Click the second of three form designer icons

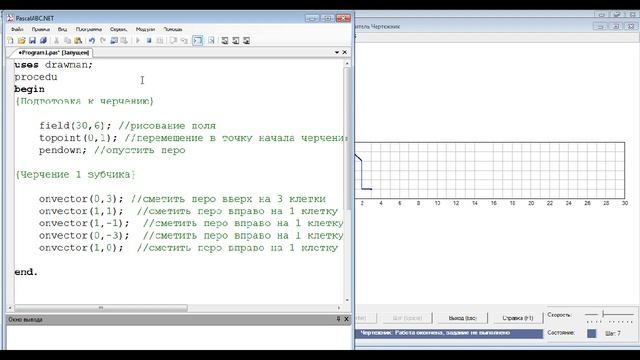click(236, 40)
